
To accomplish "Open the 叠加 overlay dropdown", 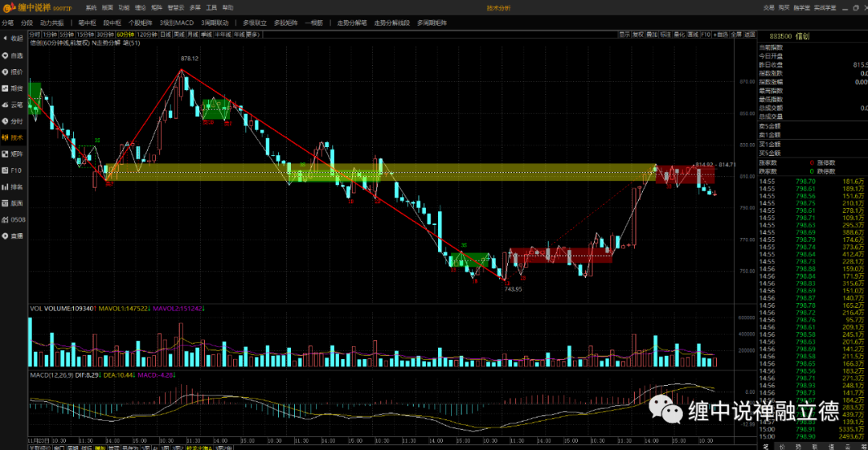I will (652, 35).
